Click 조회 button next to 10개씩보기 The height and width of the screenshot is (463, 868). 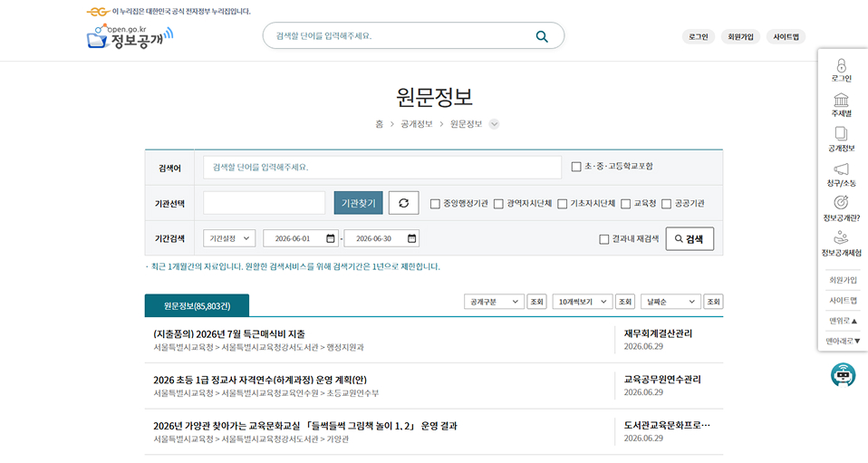(625, 302)
